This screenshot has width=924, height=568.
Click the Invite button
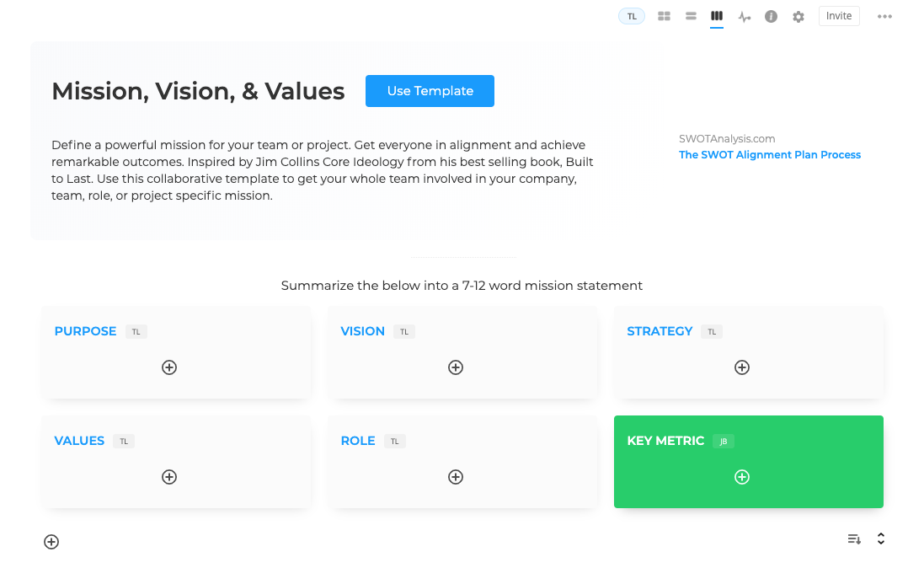(x=839, y=15)
